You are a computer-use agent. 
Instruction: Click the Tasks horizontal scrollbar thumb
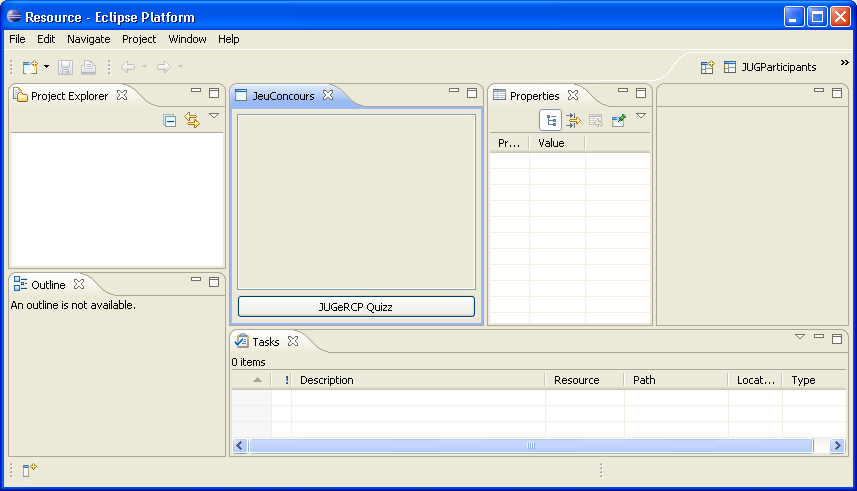[530, 445]
